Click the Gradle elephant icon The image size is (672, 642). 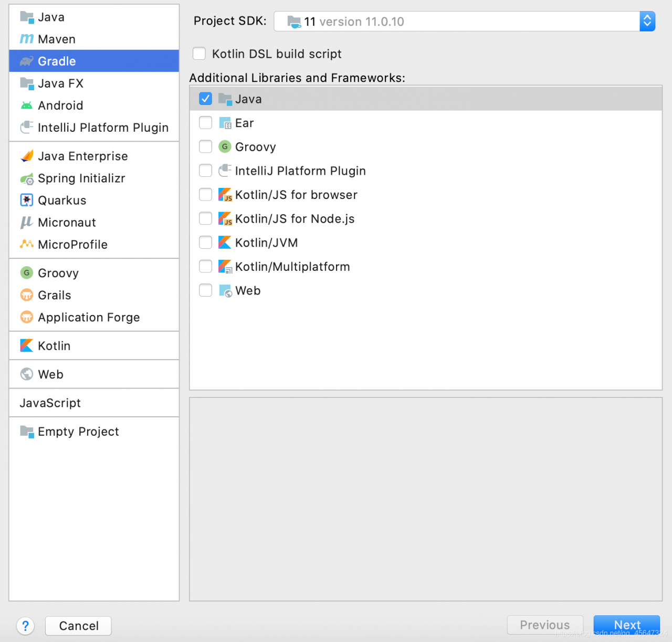tap(27, 61)
